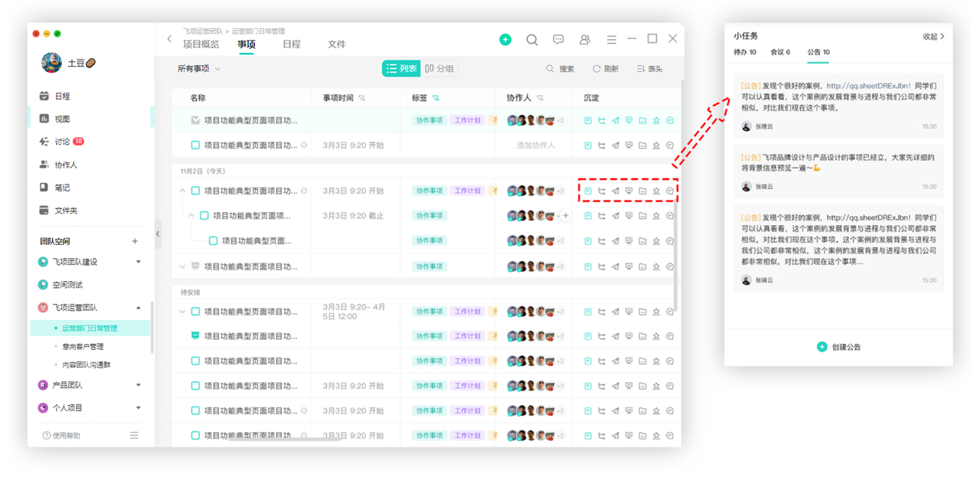Open 讨论 discussions with 18 badge

click(x=62, y=142)
